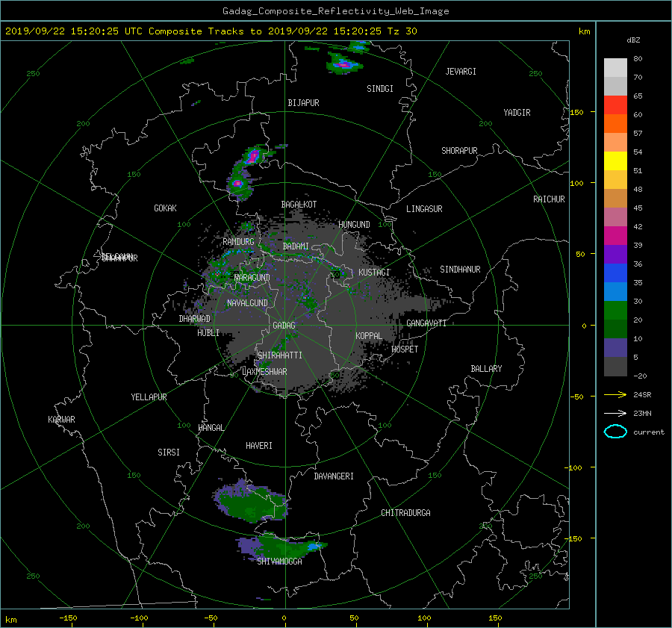672x628 pixels.
Task: Click the HAVERI city label
Action: coord(259,446)
